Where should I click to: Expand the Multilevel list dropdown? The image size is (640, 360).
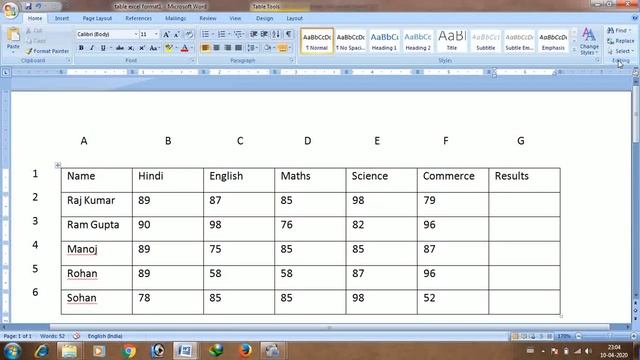[x=244, y=34]
